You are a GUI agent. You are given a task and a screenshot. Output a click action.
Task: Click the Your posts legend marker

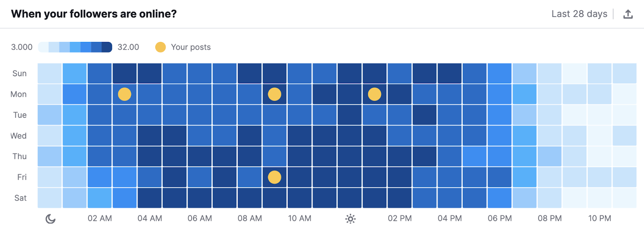click(x=161, y=47)
